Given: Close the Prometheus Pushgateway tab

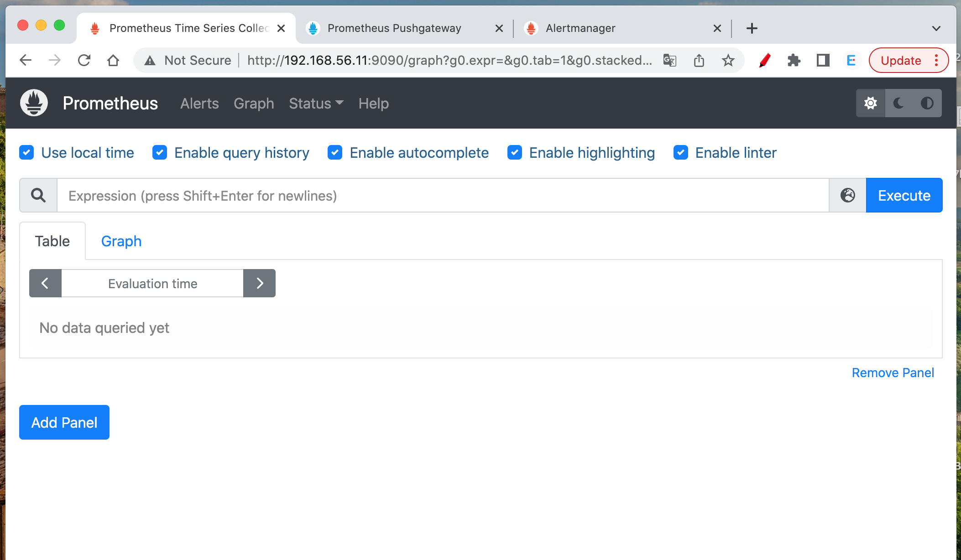Looking at the screenshot, I should 499,28.
